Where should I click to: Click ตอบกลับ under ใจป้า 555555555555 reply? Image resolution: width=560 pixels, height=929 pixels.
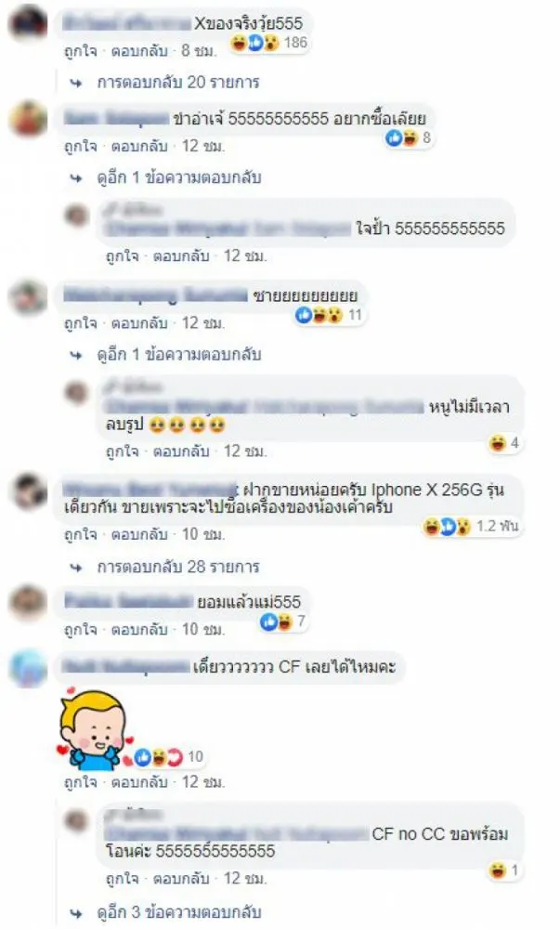[181, 256]
